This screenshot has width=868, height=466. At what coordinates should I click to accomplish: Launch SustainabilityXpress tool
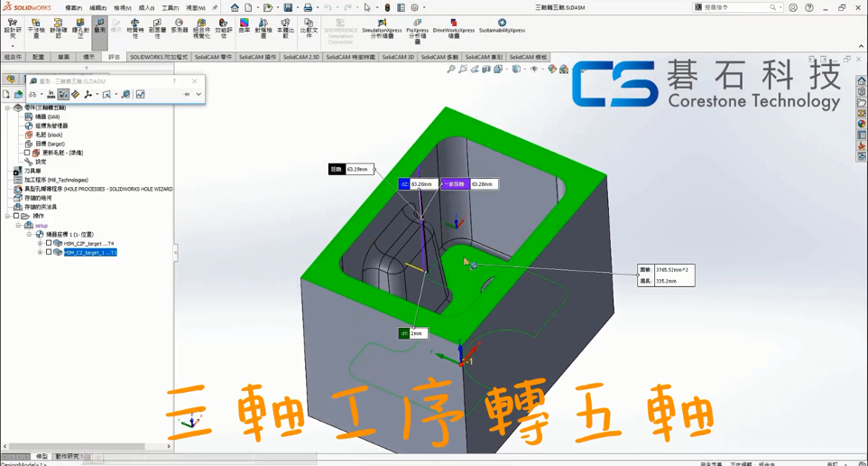point(502,26)
